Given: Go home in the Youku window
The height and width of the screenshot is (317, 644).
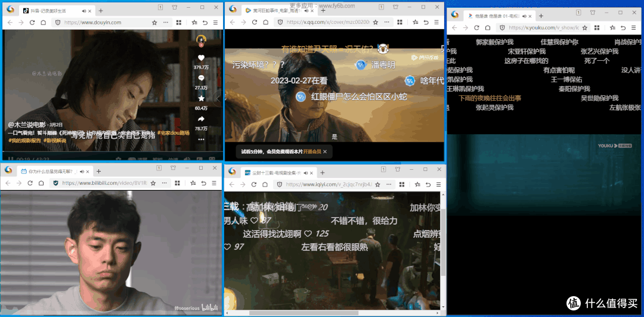Looking at the screenshot, I should click(488, 27).
